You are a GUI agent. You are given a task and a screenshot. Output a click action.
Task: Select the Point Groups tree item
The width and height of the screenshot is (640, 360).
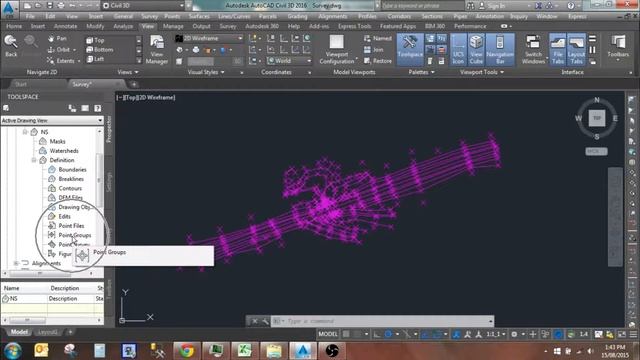click(x=75, y=235)
